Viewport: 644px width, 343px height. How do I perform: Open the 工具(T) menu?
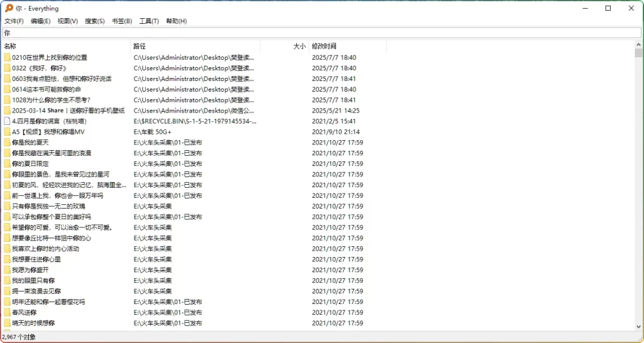[149, 21]
